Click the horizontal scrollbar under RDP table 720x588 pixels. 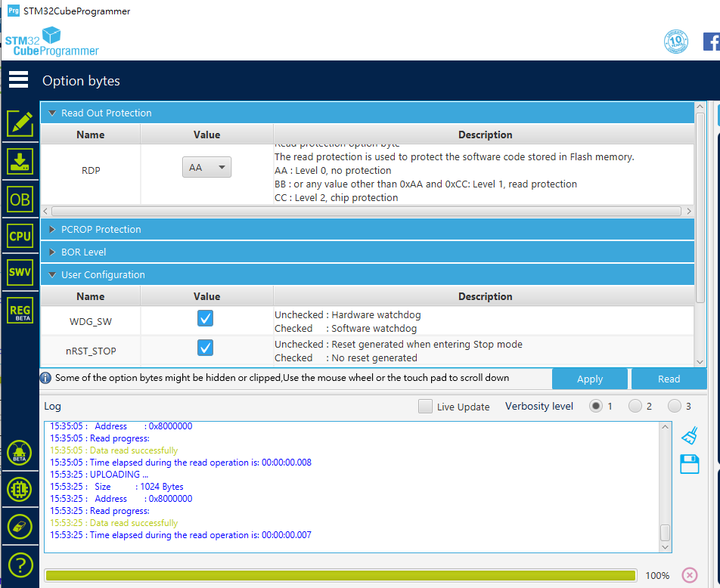pos(366,211)
